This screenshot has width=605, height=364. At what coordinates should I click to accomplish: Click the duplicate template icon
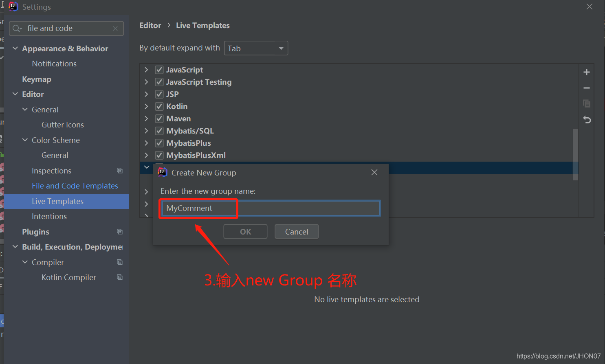click(x=587, y=103)
